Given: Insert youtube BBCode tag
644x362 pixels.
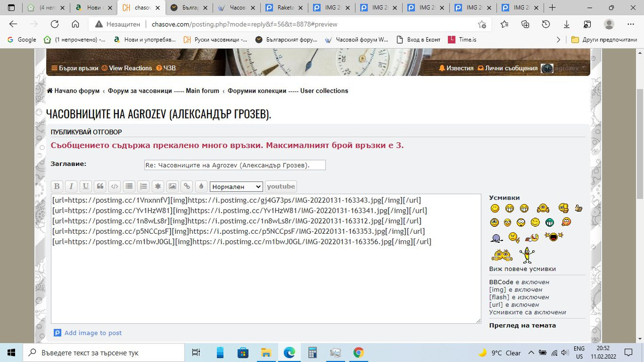Looking at the screenshot, I should pos(281,187).
